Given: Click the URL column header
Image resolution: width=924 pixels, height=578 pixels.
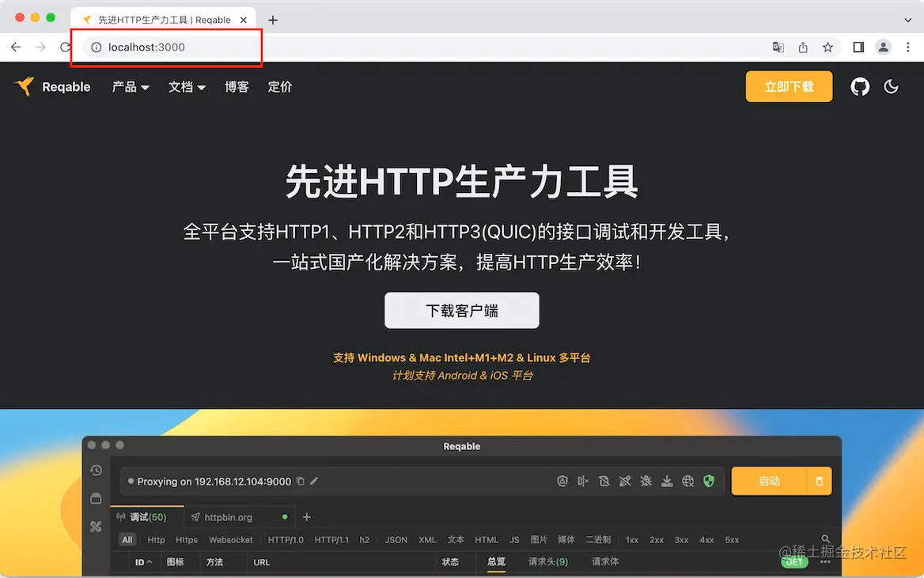Looking at the screenshot, I should (262, 562).
